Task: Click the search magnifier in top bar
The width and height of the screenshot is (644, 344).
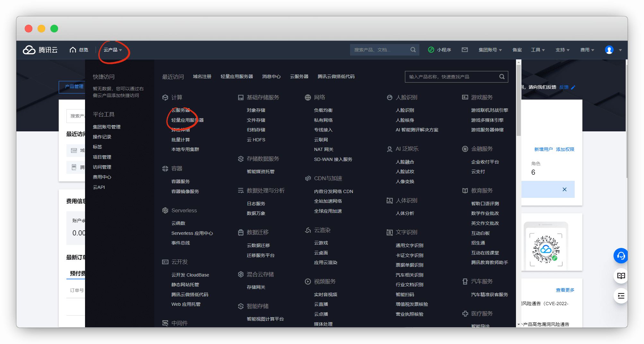Action: coord(413,50)
